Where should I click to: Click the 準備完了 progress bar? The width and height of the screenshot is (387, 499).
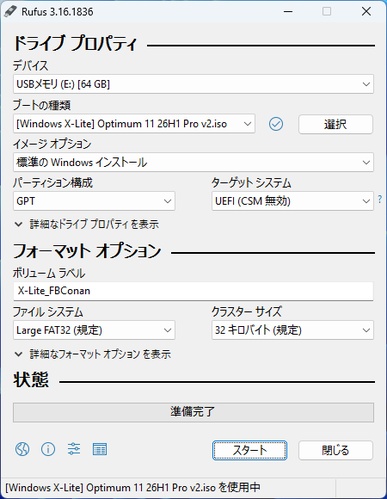pos(193,412)
